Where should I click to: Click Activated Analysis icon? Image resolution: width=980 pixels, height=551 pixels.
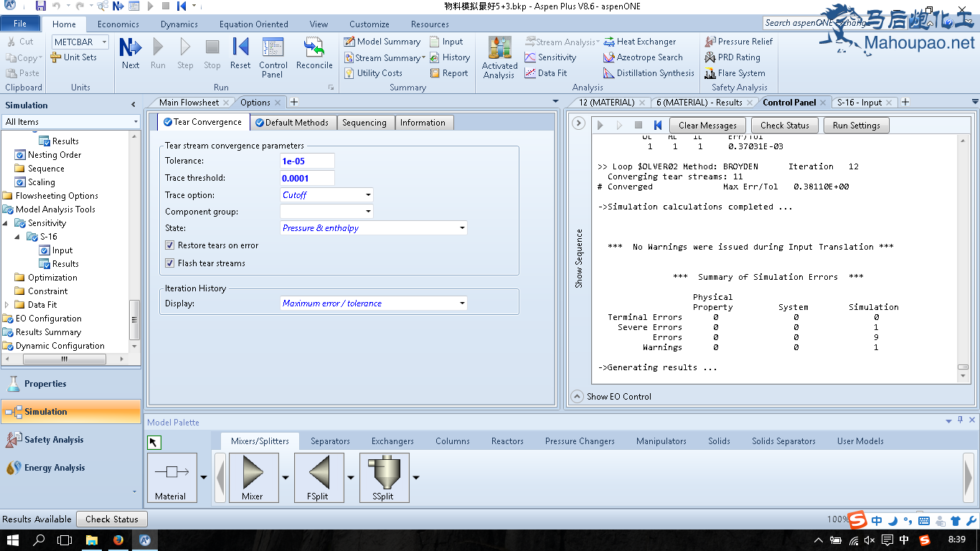[500, 57]
